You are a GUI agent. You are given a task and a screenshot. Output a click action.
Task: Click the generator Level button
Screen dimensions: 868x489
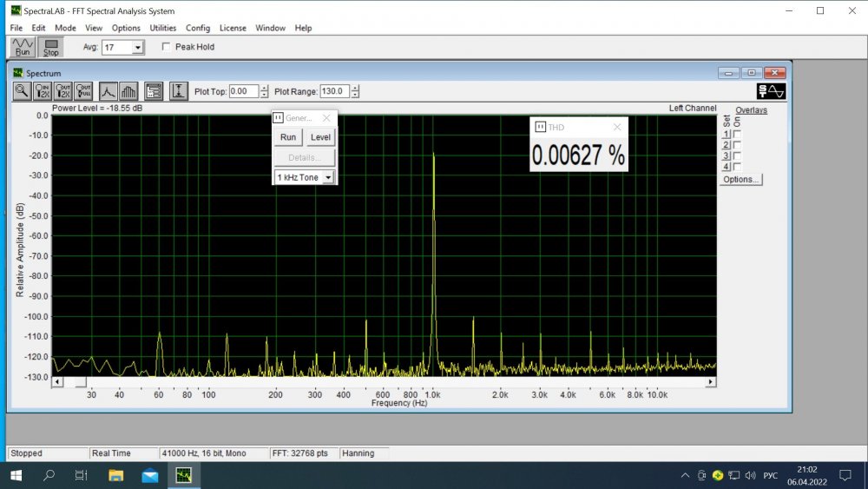click(x=320, y=137)
